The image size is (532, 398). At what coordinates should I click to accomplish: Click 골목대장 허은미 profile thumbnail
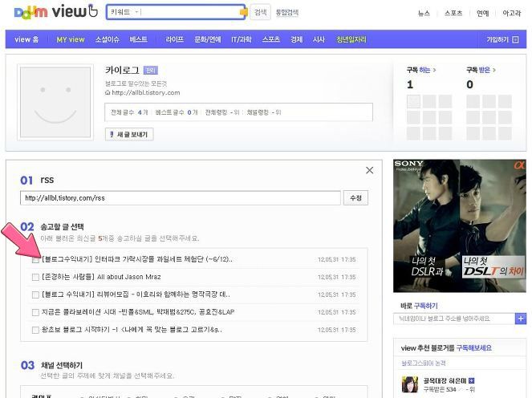(x=410, y=384)
